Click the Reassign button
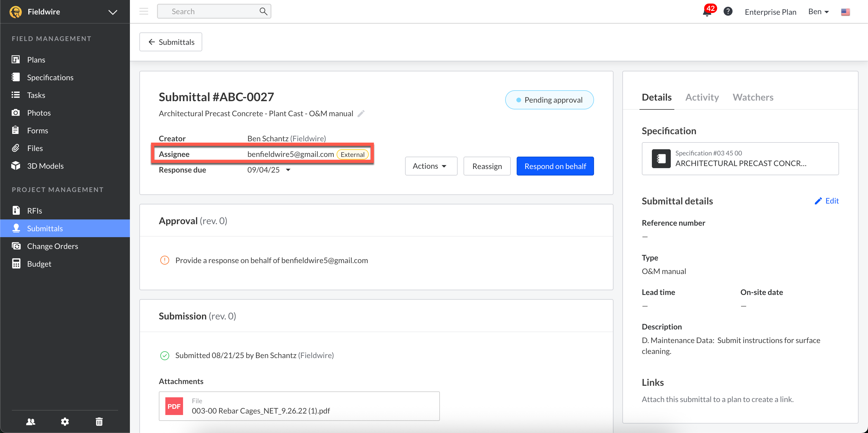The image size is (868, 433). pos(487,166)
